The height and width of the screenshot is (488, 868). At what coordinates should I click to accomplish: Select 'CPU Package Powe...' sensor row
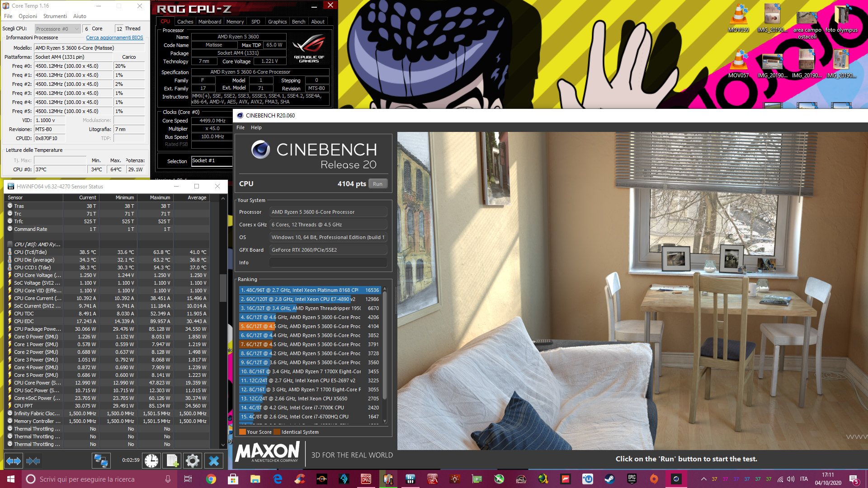108,329
